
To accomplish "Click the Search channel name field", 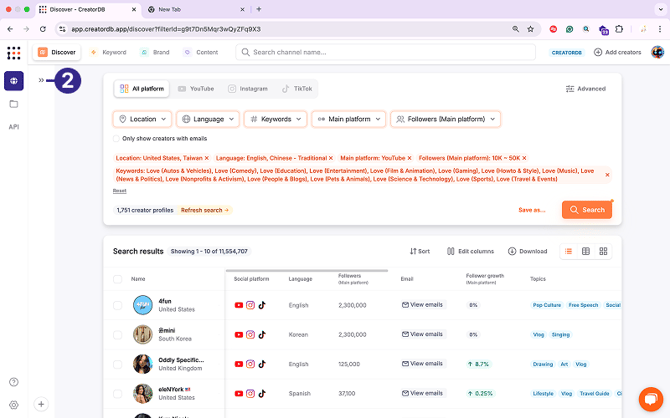I will click(x=385, y=52).
